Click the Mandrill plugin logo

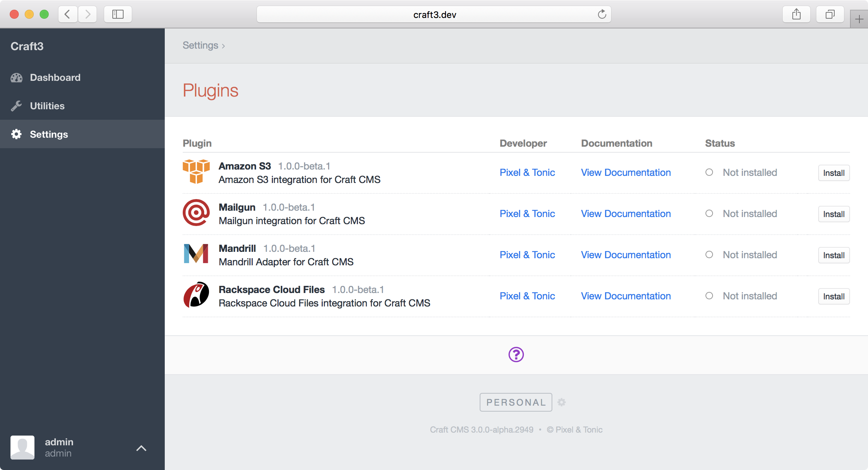196,254
